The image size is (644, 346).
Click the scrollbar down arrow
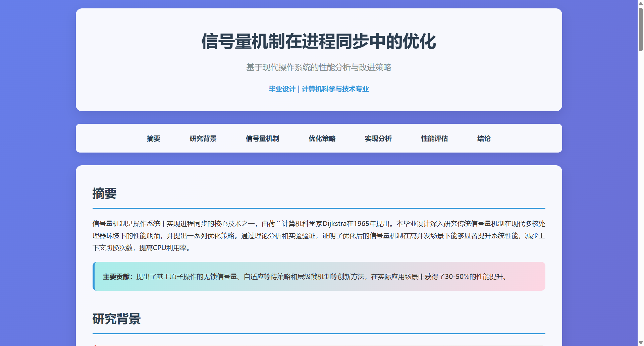tap(641, 343)
